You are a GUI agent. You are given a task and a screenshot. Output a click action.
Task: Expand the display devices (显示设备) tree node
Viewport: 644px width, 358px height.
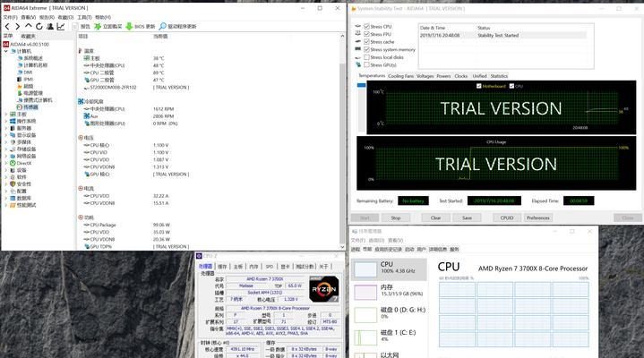[x=5, y=135]
